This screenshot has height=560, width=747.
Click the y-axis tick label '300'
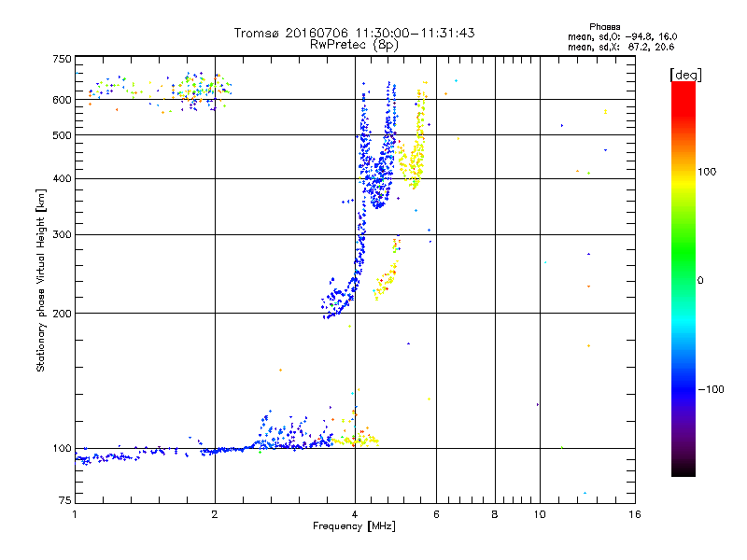[62, 235]
